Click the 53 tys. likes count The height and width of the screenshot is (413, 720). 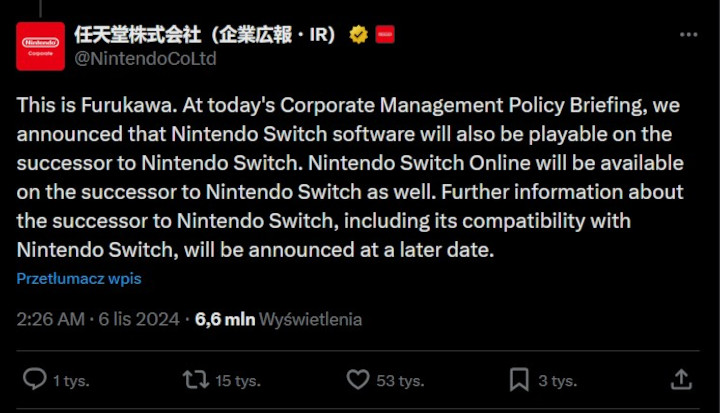(x=398, y=381)
